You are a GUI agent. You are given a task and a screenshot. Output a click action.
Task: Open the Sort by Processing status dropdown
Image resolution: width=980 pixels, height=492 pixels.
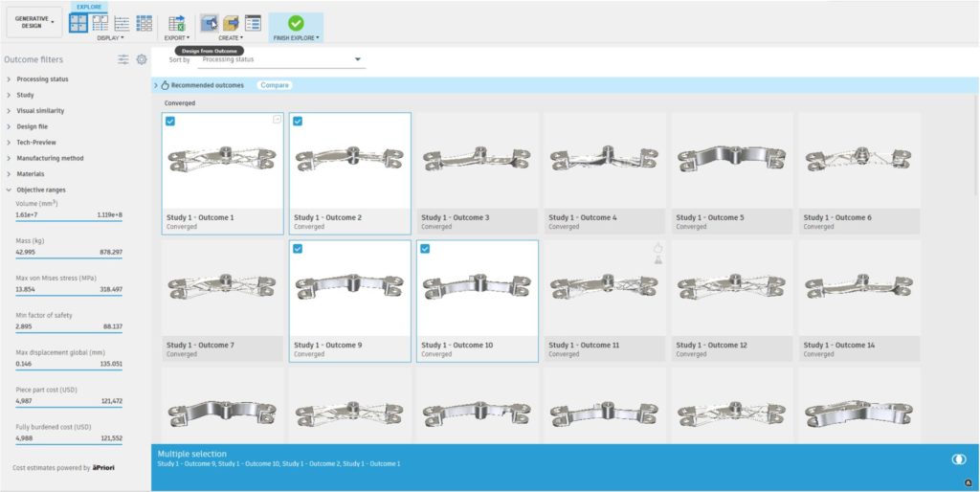point(281,60)
